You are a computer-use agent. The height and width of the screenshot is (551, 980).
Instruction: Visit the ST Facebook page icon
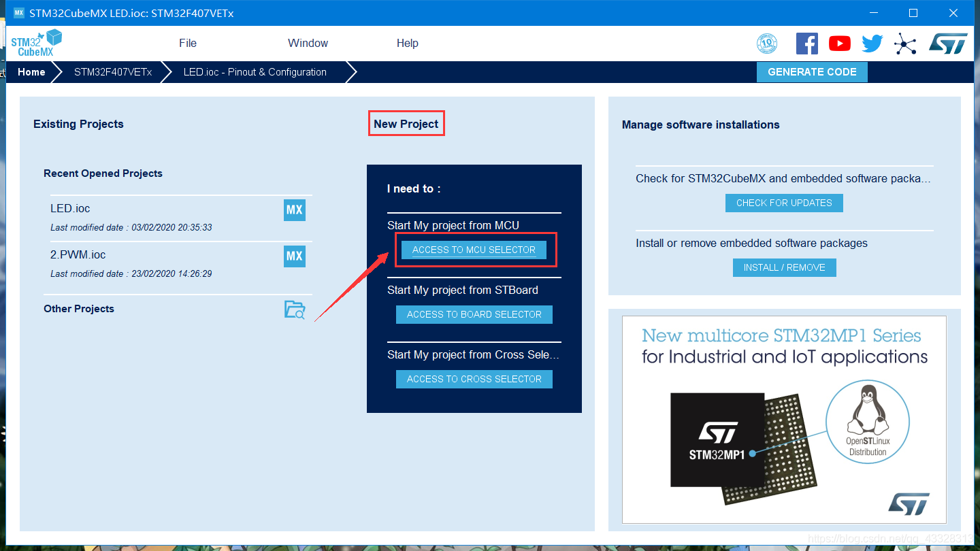(x=807, y=44)
